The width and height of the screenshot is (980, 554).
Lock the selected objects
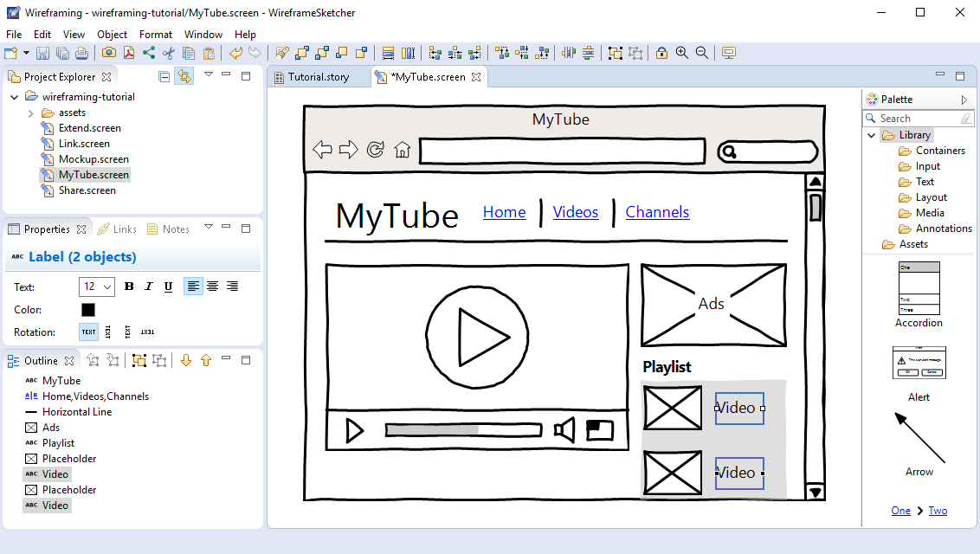(x=661, y=52)
